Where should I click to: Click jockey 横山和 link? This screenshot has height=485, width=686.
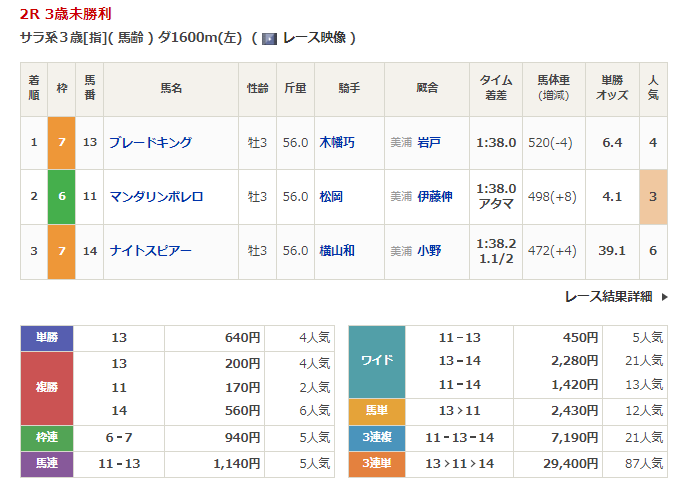pyautogui.click(x=338, y=251)
